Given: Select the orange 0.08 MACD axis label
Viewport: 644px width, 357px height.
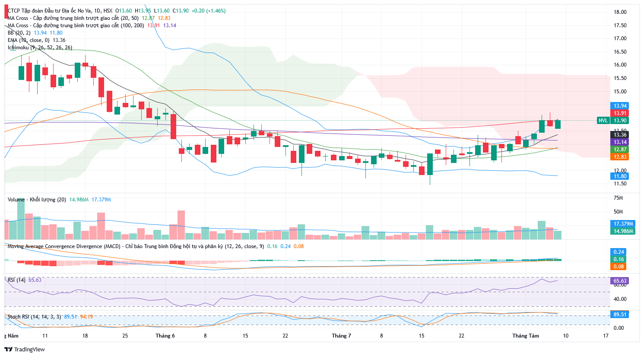Looking at the screenshot, I should click(619, 267).
